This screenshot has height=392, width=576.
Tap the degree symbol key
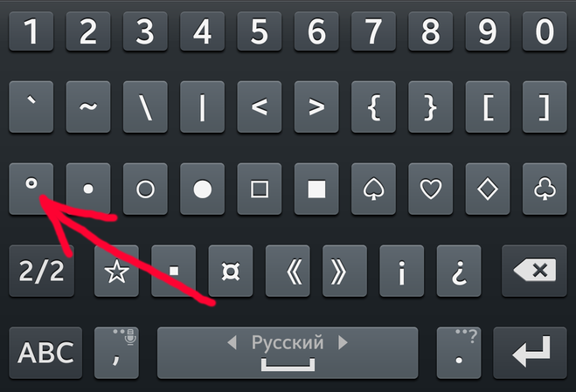tap(31, 189)
